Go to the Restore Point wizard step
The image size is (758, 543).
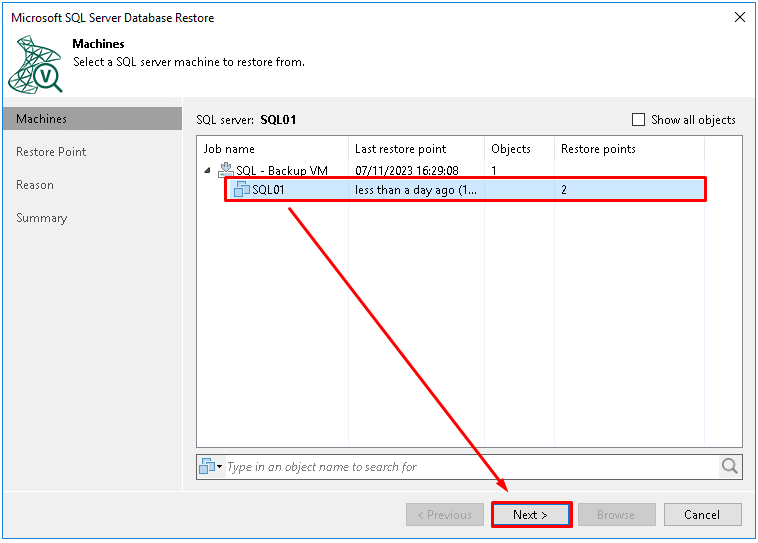tap(51, 152)
